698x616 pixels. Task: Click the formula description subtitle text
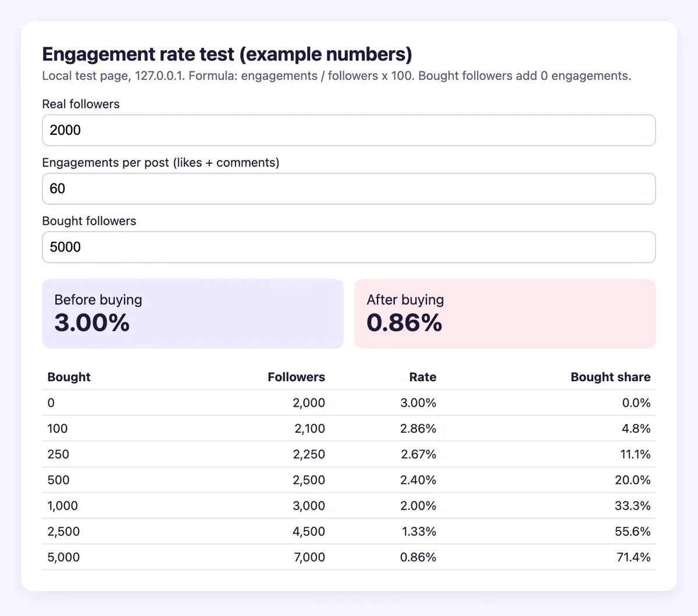pyautogui.click(x=337, y=76)
